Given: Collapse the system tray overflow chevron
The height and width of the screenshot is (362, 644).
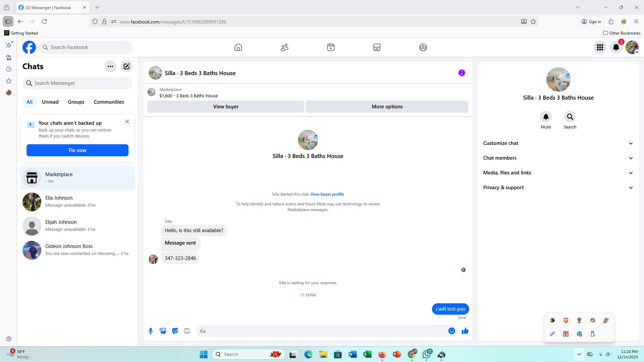Looking at the screenshot, I should (x=579, y=354).
